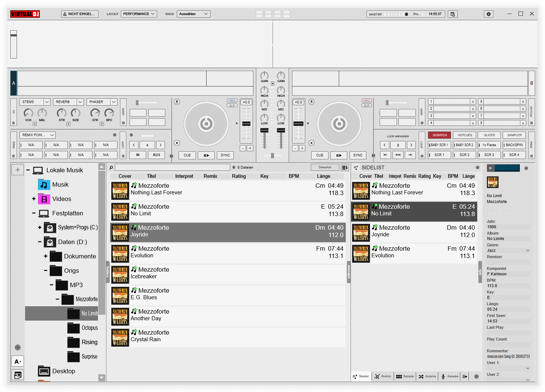
Task: Halve the loop length on the left deck
Action: click(134, 145)
